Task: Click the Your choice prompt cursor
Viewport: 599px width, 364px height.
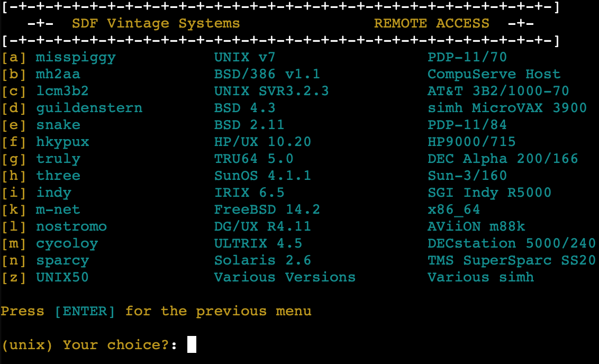Action: click(x=192, y=345)
